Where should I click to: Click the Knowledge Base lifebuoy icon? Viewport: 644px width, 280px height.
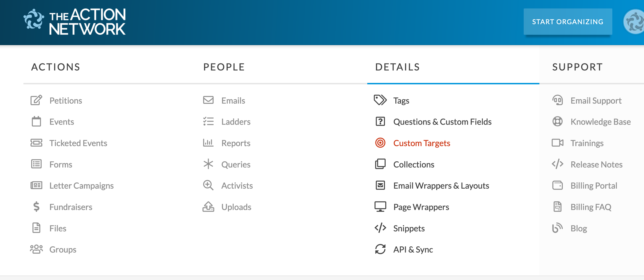coord(557,122)
